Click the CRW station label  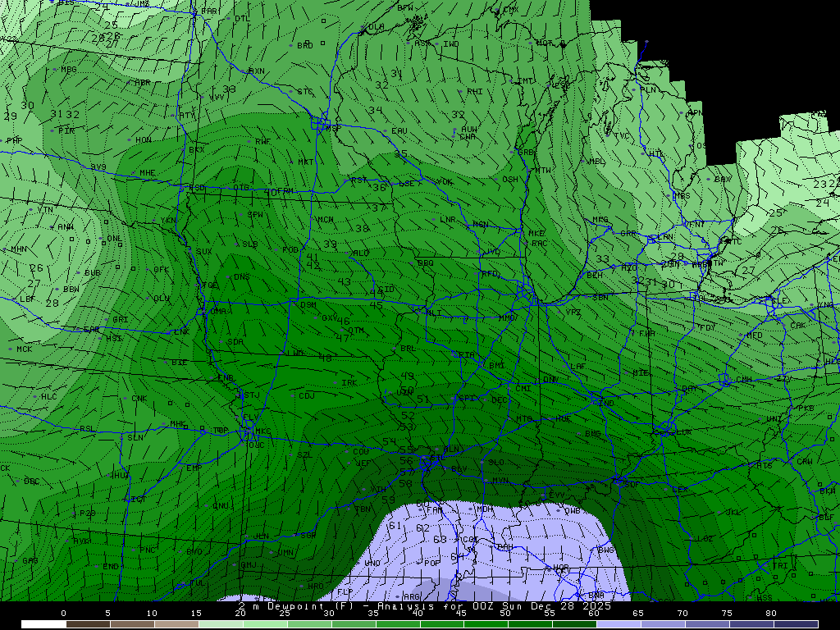[804, 461]
